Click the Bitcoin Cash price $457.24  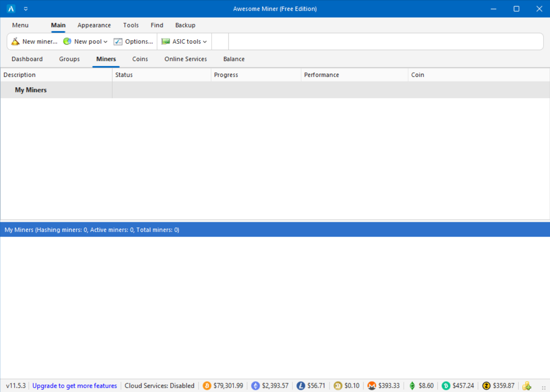pyautogui.click(x=463, y=386)
